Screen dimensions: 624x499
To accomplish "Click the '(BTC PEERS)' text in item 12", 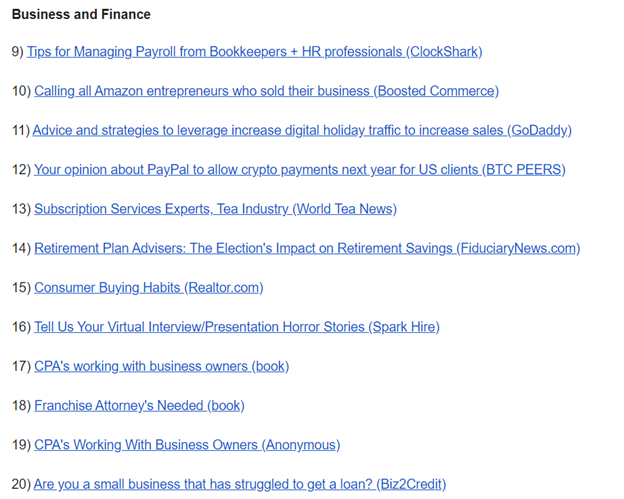I will coord(524,170).
